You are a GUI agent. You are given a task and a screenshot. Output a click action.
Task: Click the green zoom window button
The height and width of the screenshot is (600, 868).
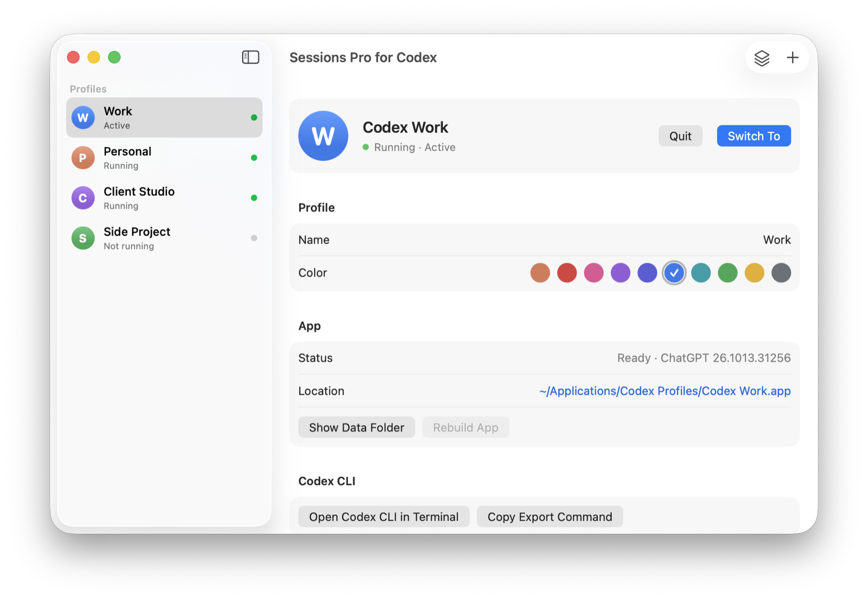(x=114, y=58)
